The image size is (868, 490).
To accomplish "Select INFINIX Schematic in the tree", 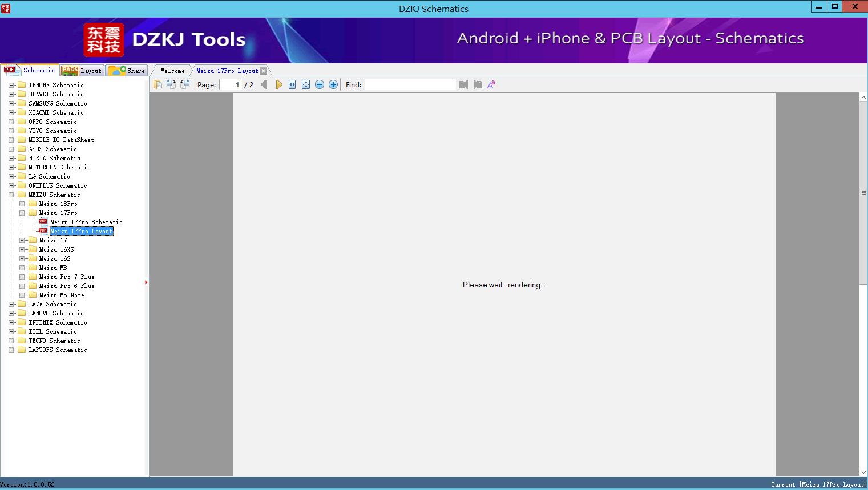I will [x=58, y=322].
